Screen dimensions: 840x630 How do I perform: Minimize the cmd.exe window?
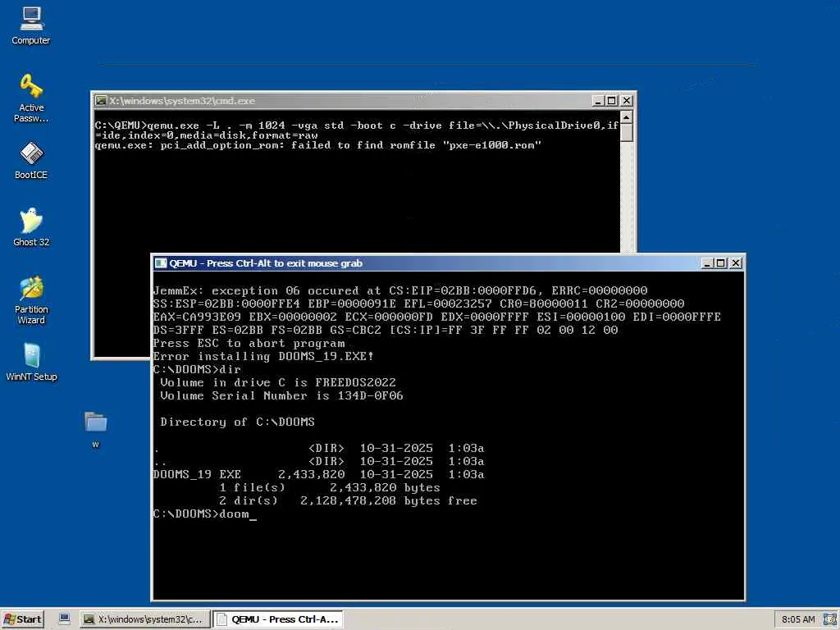[x=598, y=101]
